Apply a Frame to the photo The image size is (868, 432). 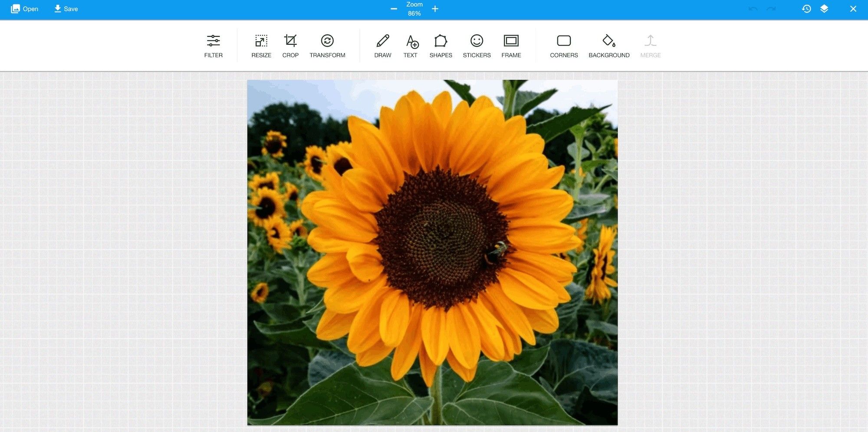pos(511,46)
